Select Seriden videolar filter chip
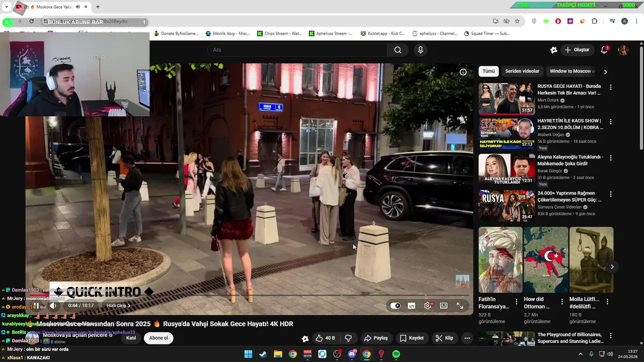644x362 pixels. click(522, 71)
